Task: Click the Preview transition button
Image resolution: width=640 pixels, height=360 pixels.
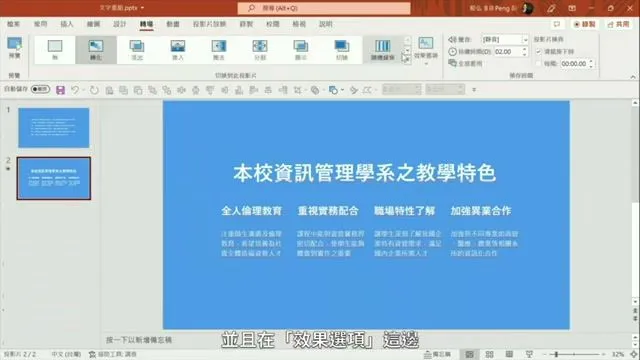Action: pyautogui.click(x=14, y=48)
